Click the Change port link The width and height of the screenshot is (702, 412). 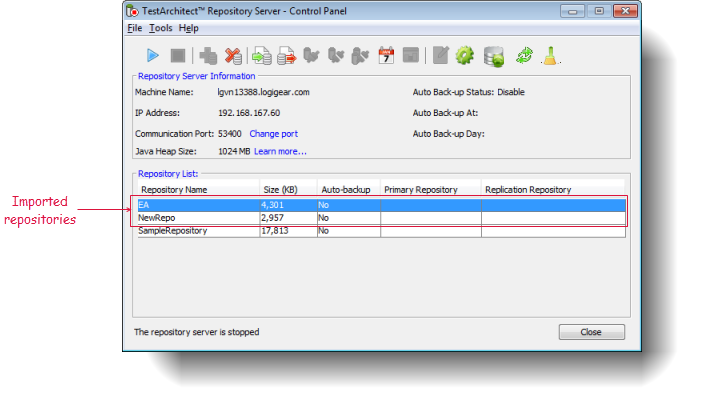pyautogui.click(x=274, y=134)
